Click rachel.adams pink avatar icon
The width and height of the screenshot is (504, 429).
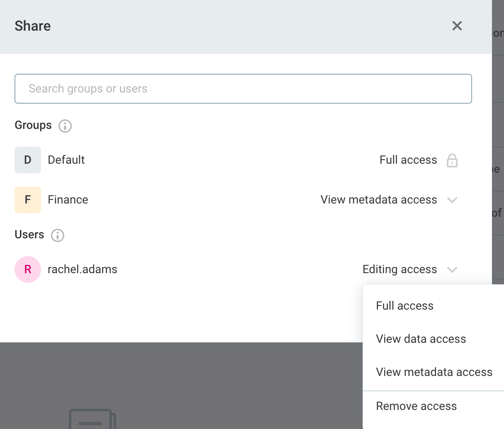28,269
